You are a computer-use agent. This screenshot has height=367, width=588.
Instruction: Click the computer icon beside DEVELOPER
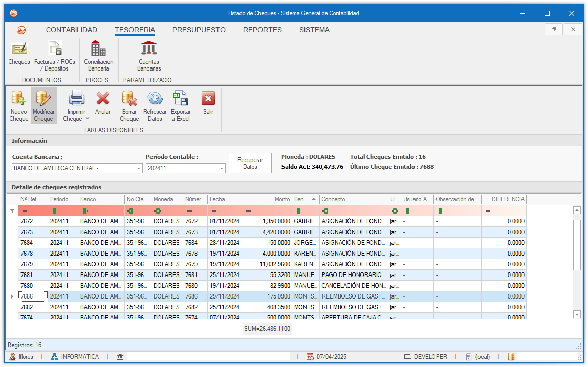click(x=407, y=357)
